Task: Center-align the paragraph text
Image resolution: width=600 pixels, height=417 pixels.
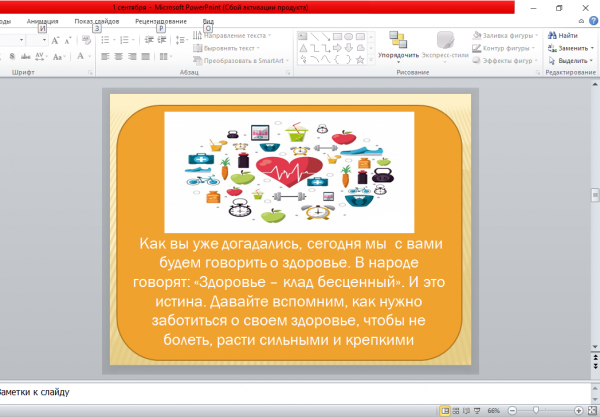Action: coord(118,57)
